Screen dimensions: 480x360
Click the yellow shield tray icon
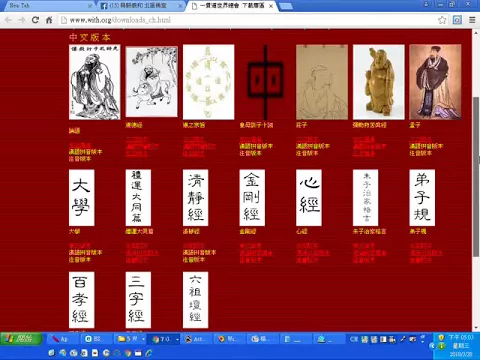(x=441, y=338)
